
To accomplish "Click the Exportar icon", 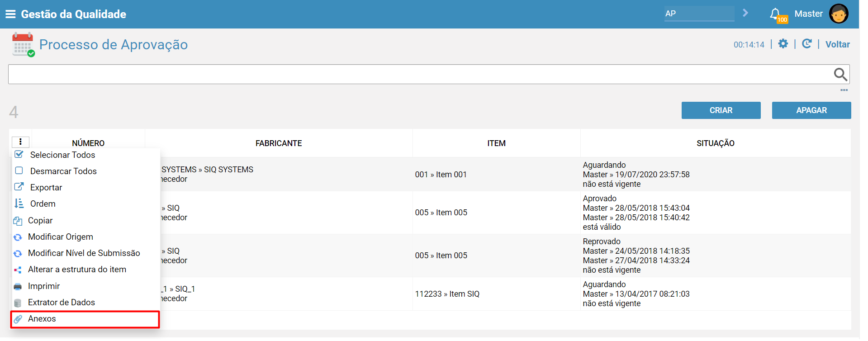I will click(x=19, y=187).
